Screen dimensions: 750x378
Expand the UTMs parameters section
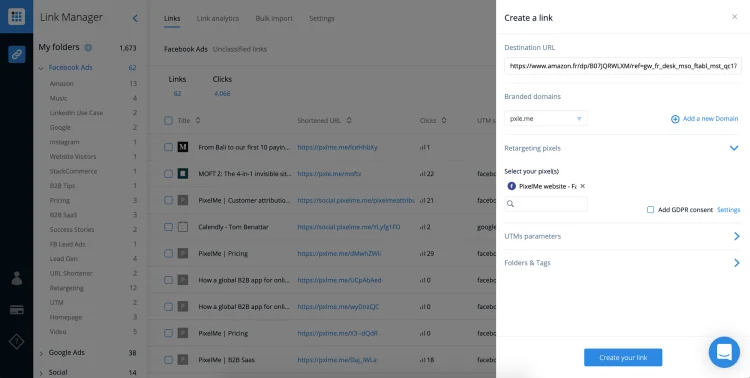pyautogui.click(x=737, y=236)
